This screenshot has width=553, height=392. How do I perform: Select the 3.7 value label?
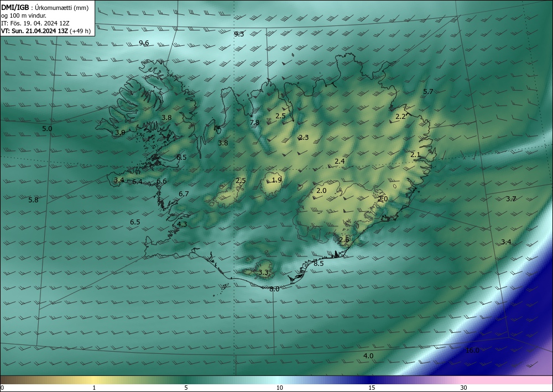511,199
